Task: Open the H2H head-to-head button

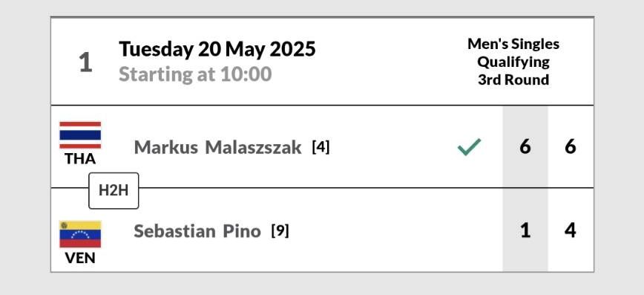Action: (114, 191)
